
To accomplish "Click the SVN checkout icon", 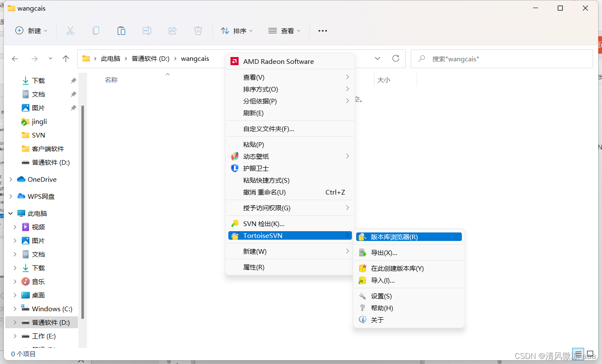I will (x=234, y=224).
